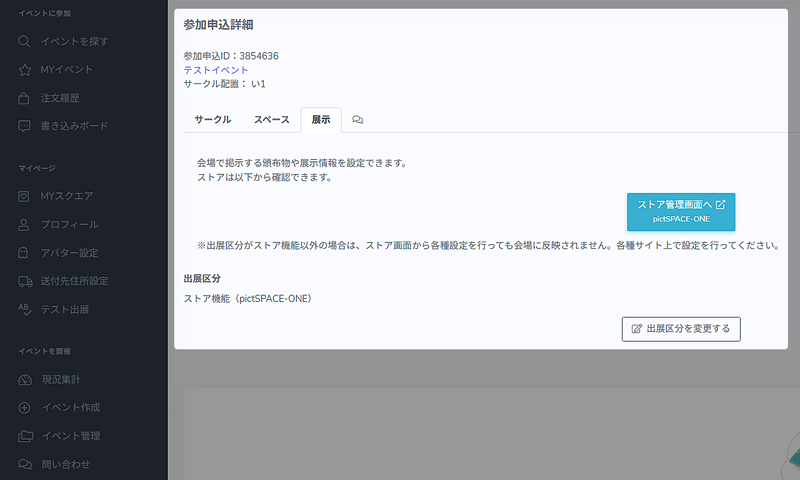Click the AB icon for テスト出展

tap(25, 309)
